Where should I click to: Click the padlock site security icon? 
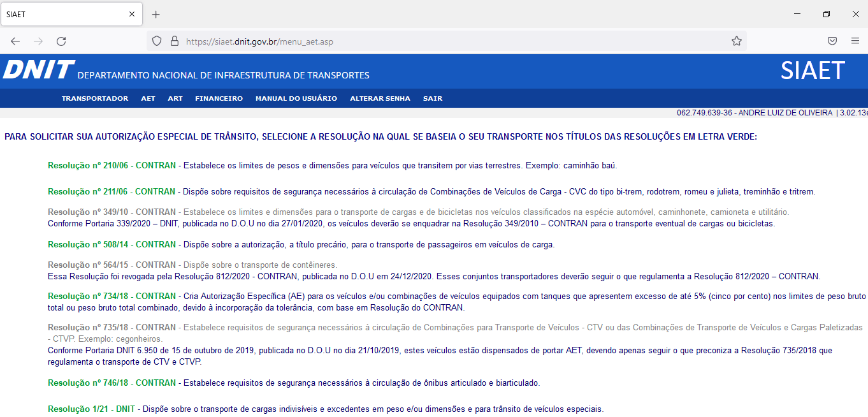(x=174, y=41)
